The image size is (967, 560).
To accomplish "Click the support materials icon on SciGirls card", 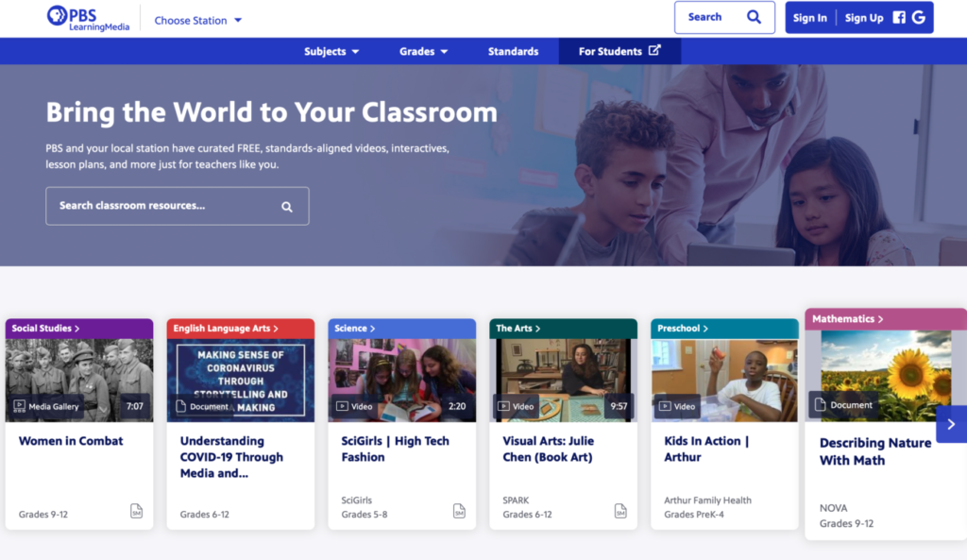I will [459, 511].
